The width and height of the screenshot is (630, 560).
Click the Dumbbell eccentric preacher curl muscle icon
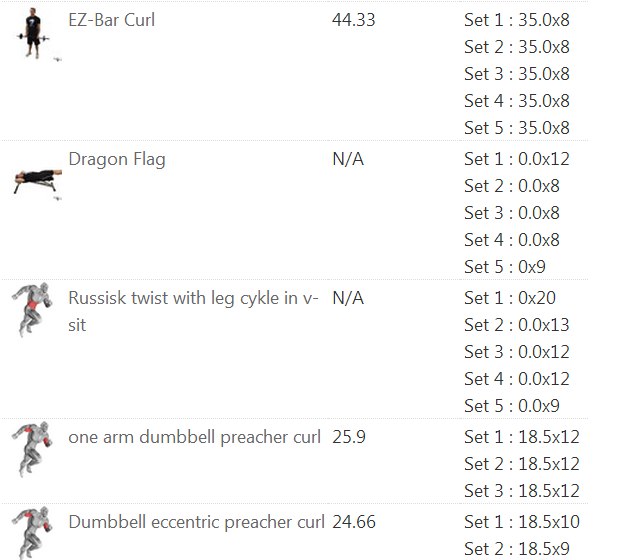(32, 533)
